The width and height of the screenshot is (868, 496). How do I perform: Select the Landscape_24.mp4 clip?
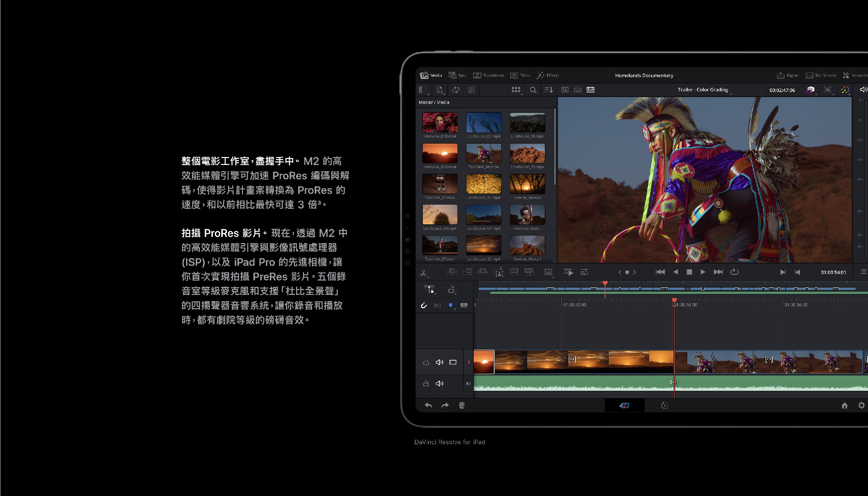[x=440, y=214]
